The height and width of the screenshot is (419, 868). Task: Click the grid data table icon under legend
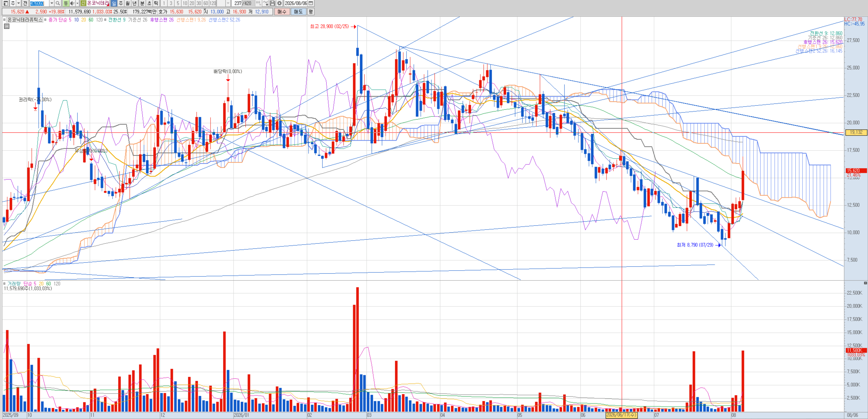click(6, 26)
